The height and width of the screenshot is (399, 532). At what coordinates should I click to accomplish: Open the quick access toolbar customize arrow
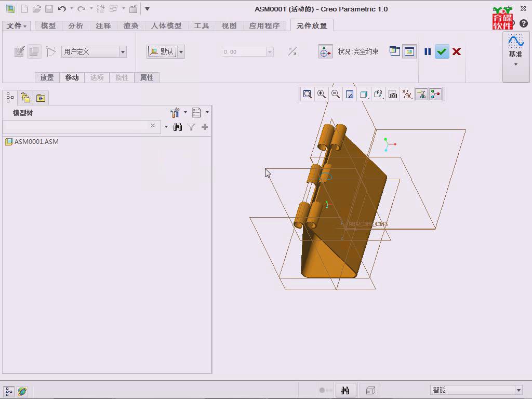(x=147, y=9)
